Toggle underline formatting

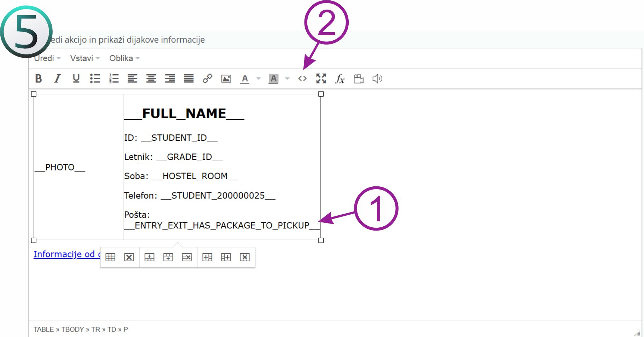click(x=76, y=79)
